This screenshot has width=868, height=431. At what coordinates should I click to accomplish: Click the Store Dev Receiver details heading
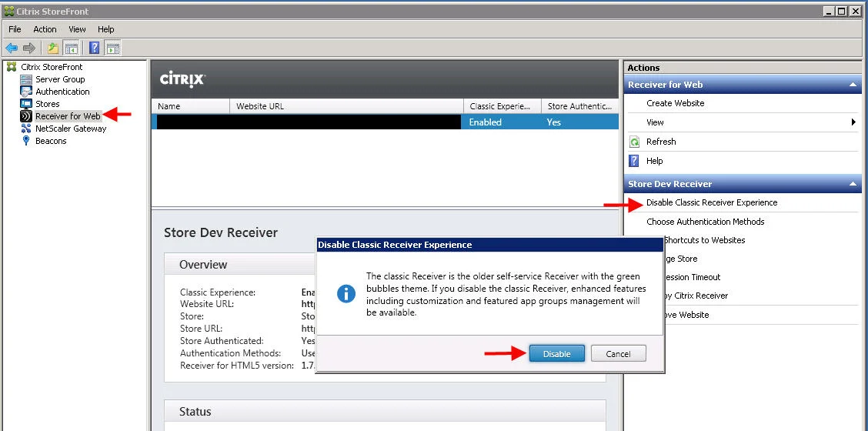tap(221, 232)
